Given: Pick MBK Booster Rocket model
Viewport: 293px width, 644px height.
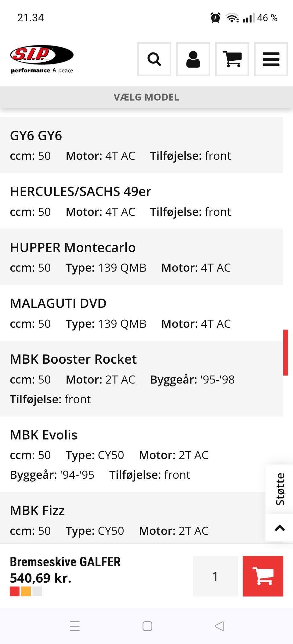Looking at the screenshot, I should pos(142,379).
